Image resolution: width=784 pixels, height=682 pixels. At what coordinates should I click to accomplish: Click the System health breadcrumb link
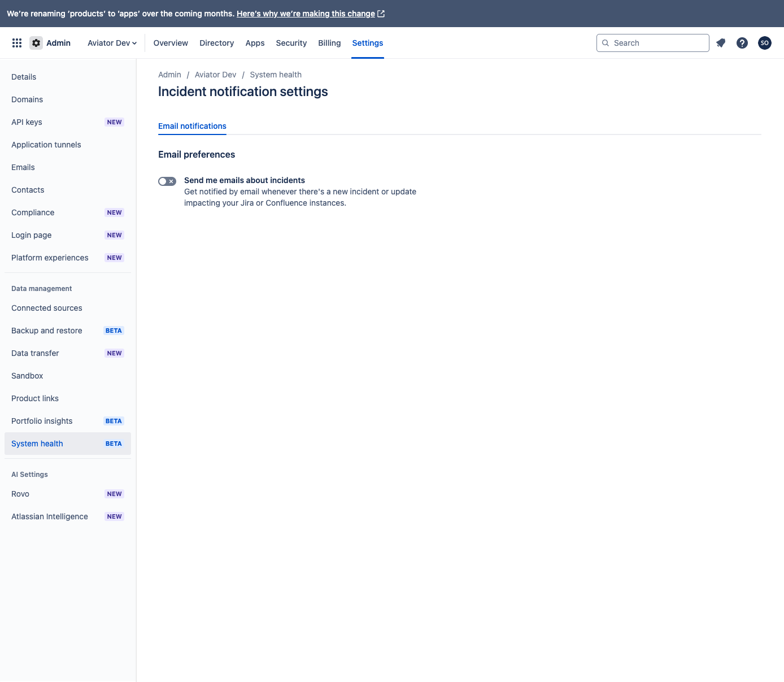pos(276,75)
